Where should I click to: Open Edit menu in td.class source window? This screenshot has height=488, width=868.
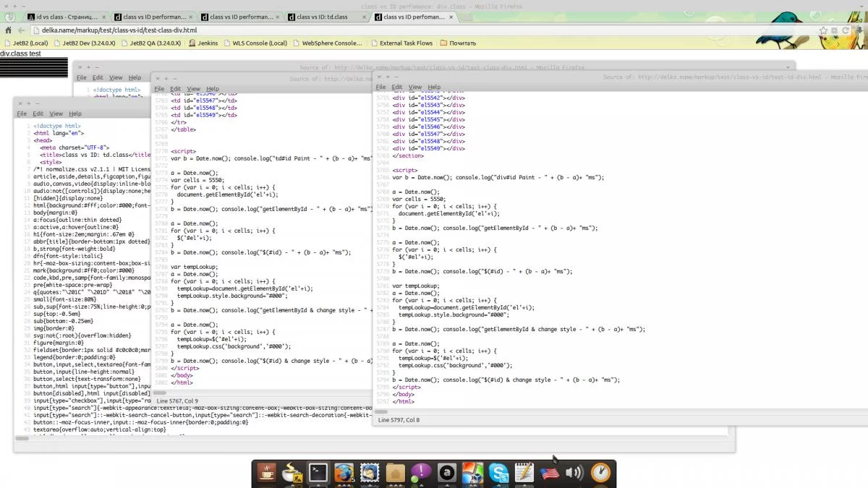tap(38, 114)
